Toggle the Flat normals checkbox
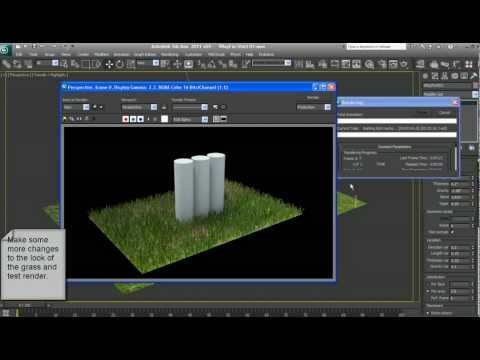 [452, 232]
